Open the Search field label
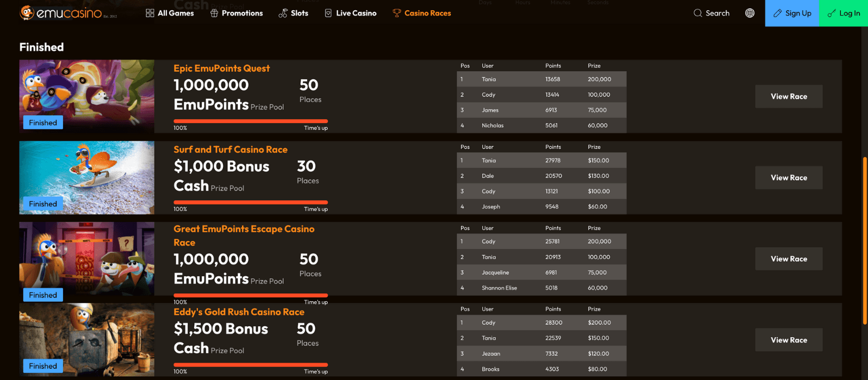Image resolution: width=868 pixels, height=380 pixels. [717, 13]
